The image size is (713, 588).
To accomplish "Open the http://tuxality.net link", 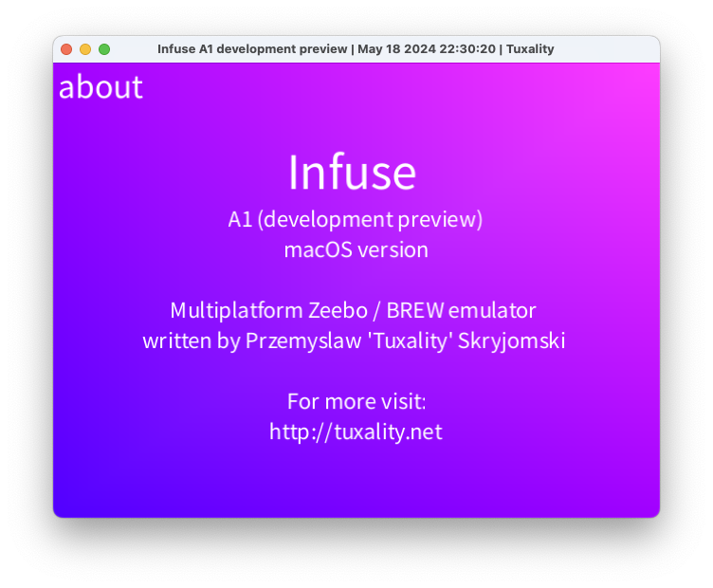I will tap(356, 432).
